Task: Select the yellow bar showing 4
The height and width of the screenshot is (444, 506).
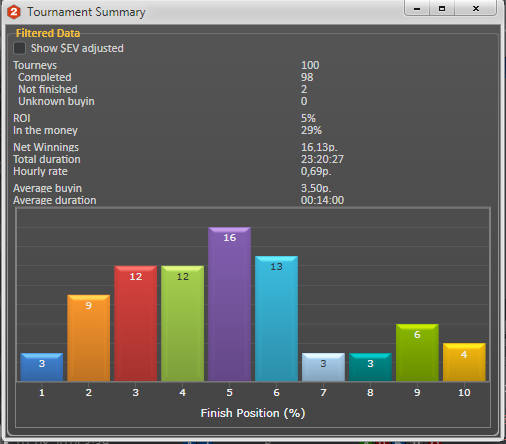Action: 464,362
